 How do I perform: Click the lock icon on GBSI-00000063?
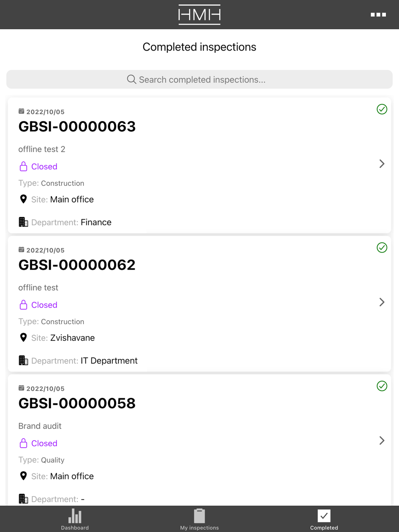tap(24, 166)
